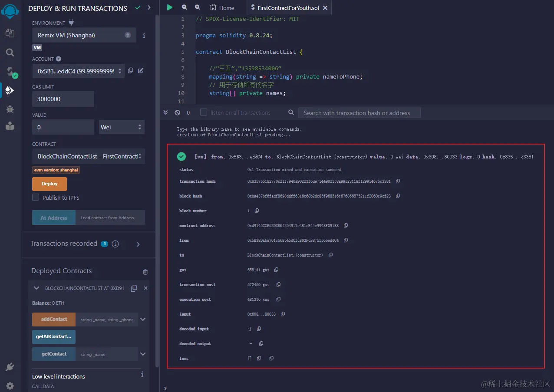Screen dimensions: 554x392
Task: Copy the selected account address
Action: pos(131,71)
